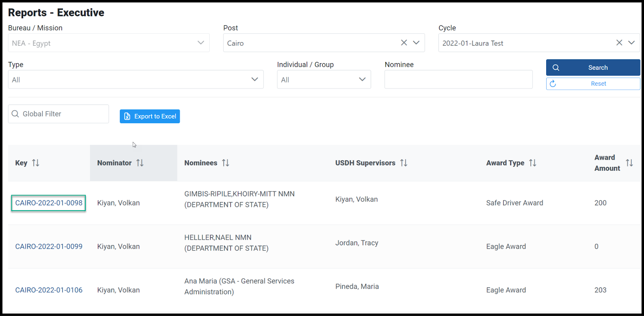
Task: Clear the Cycle field with X icon
Action: [x=619, y=43]
